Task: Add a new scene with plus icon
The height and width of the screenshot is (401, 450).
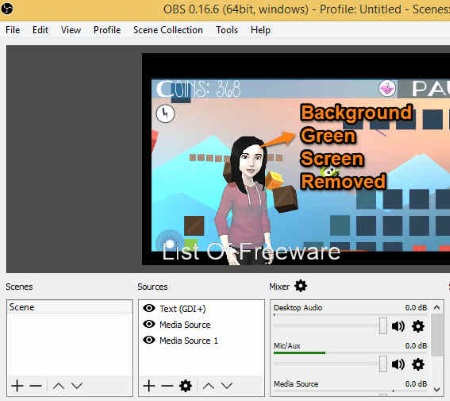Action: pyautogui.click(x=17, y=386)
